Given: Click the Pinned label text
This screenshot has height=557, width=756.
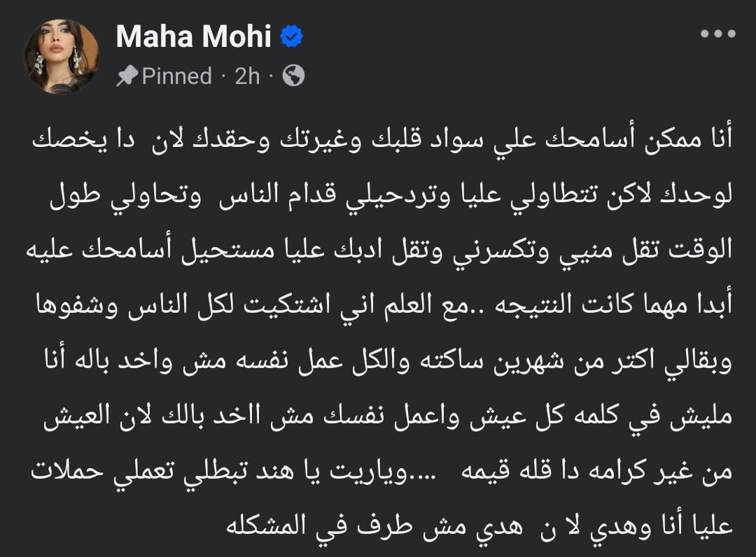Looking at the screenshot, I should point(176,76).
